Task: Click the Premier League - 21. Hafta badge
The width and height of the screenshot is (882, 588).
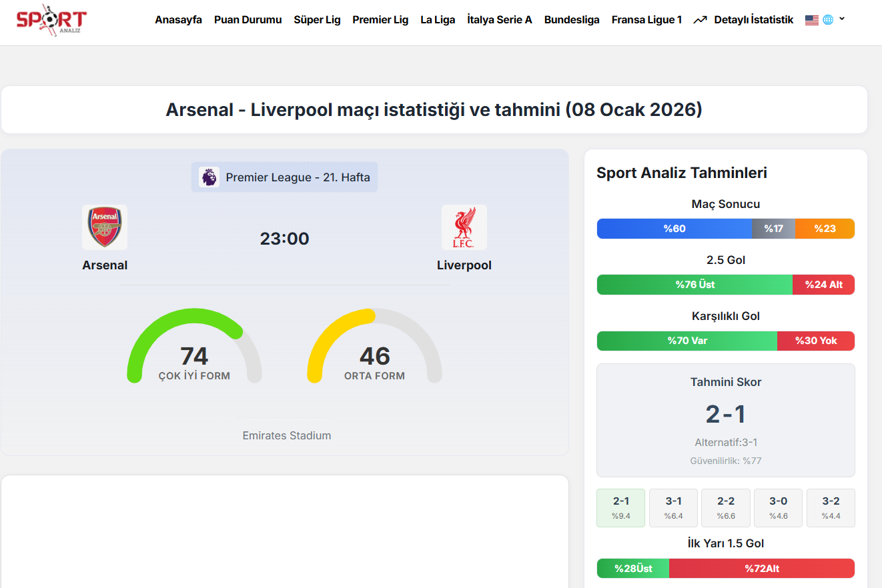Action: [x=284, y=177]
